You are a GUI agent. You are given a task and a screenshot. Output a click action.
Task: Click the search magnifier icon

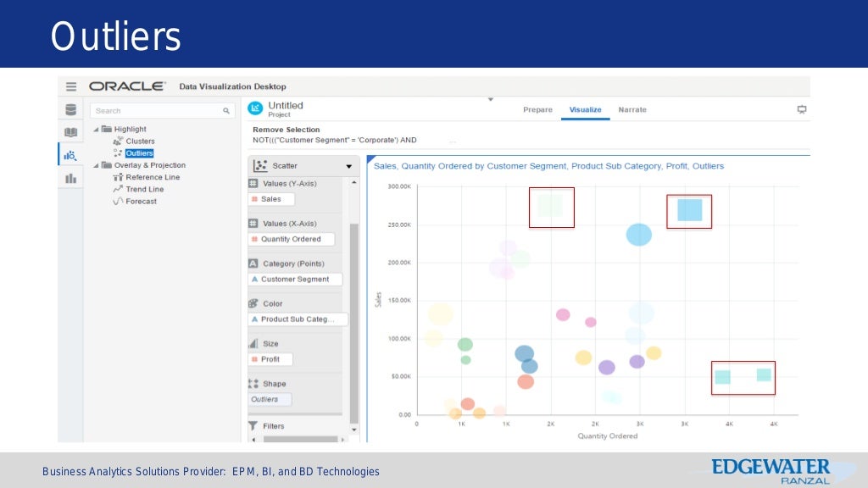pyautogui.click(x=226, y=111)
